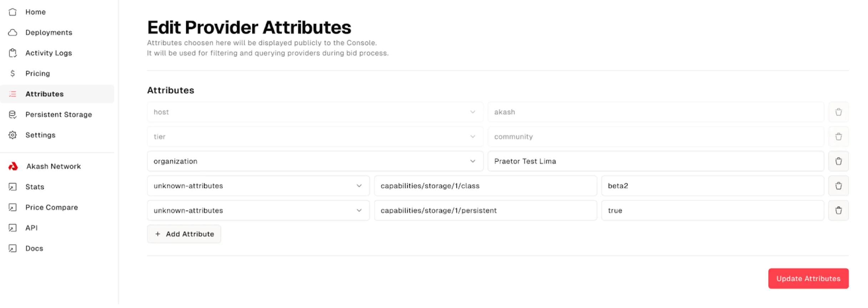Screen dimensions: 868x308
Task: Click the Home house icon in sidebar
Action: tap(12, 12)
